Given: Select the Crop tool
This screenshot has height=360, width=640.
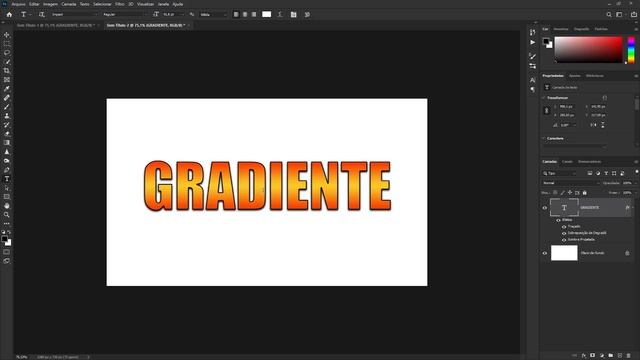Looking at the screenshot, I should click(7, 71).
